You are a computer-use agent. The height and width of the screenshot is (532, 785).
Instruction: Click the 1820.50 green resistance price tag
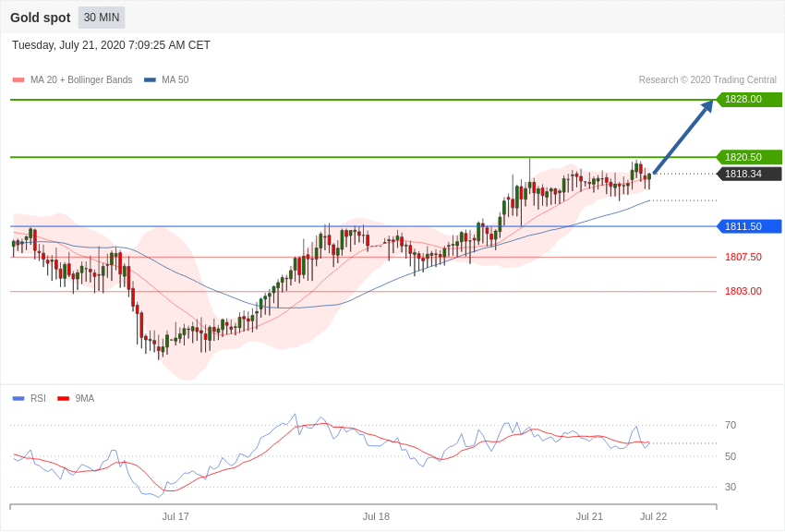(749, 157)
